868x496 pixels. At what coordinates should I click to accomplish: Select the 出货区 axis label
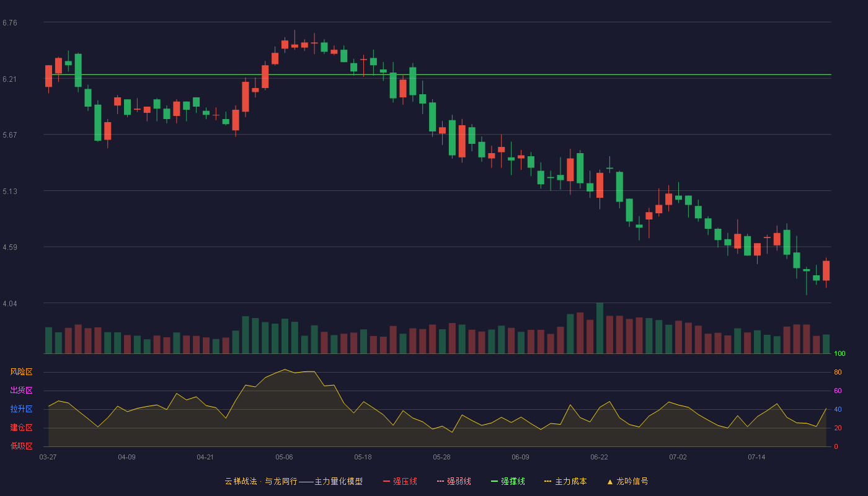click(21, 391)
